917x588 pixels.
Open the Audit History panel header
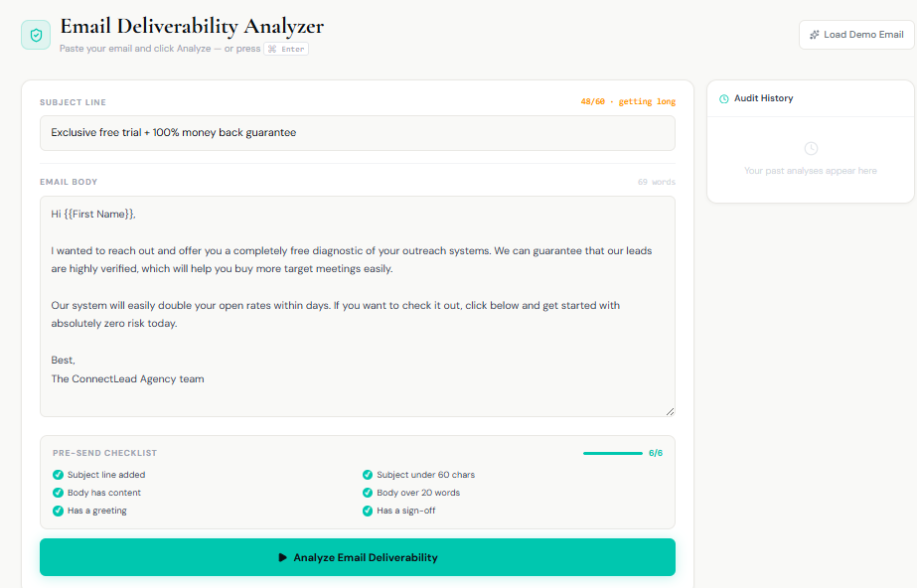point(811,98)
